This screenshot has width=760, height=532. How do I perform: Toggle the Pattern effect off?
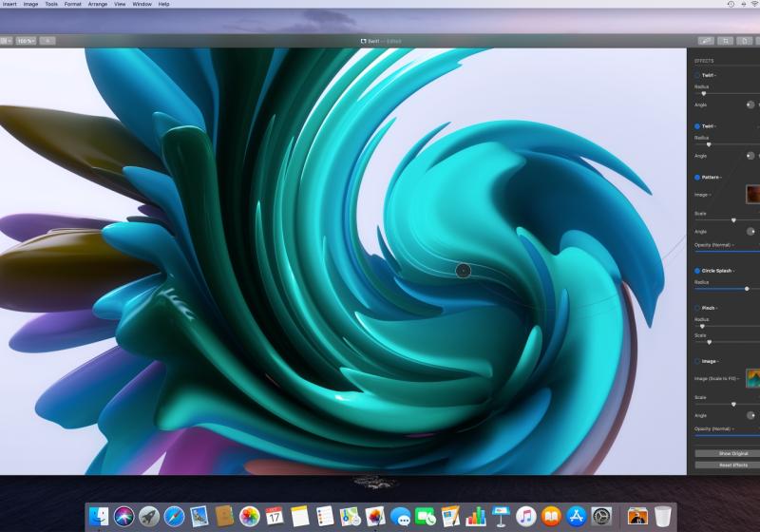pyautogui.click(x=697, y=178)
